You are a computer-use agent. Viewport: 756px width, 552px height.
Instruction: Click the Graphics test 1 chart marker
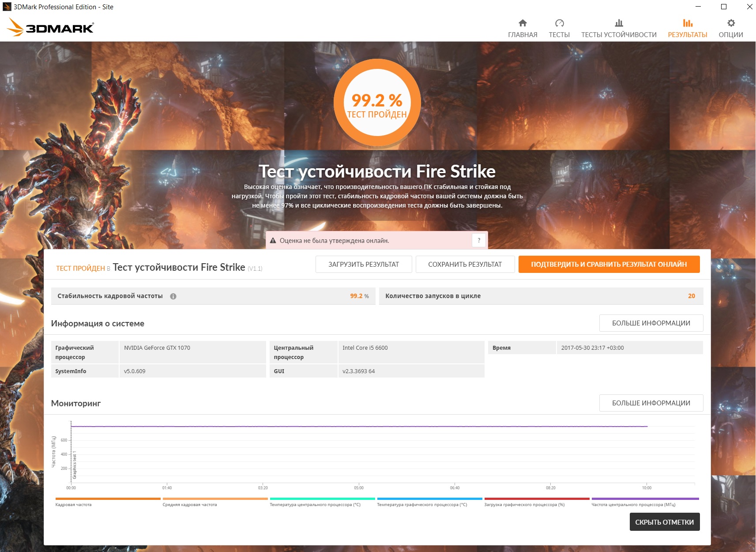click(75, 465)
